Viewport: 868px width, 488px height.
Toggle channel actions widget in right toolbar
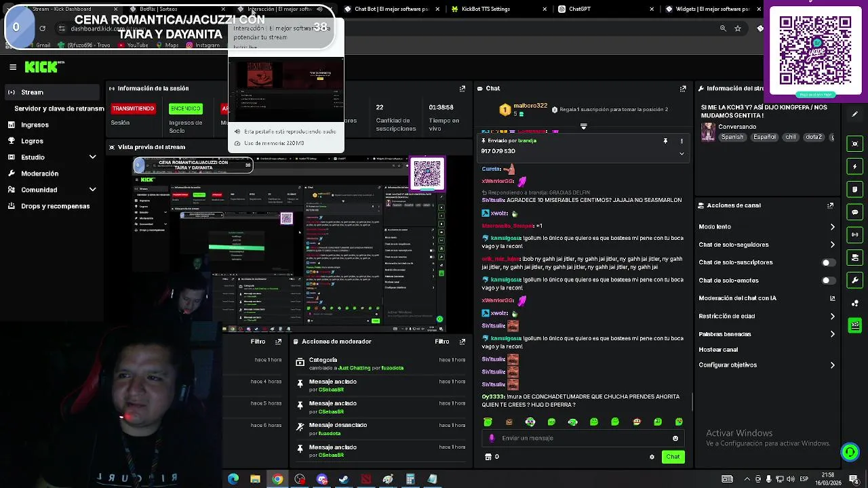[x=855, y=258]
